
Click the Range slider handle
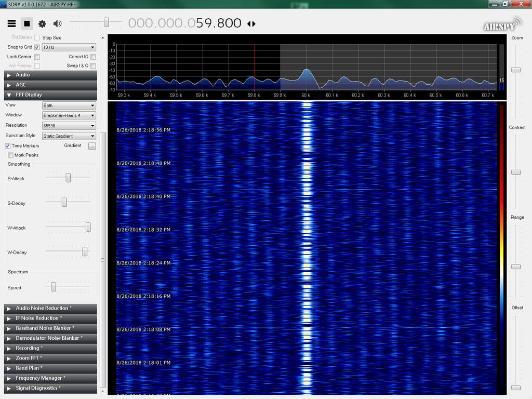coord(516,267)
